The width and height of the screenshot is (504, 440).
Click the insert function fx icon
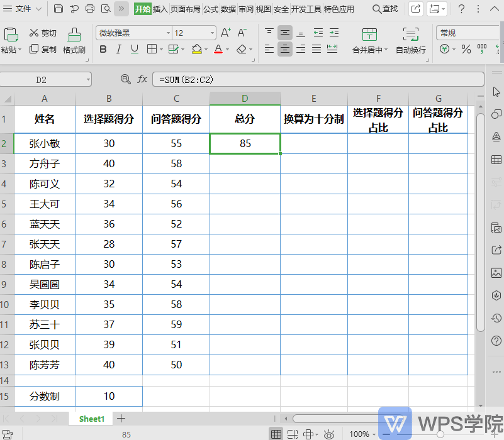(x=142, y=80)
